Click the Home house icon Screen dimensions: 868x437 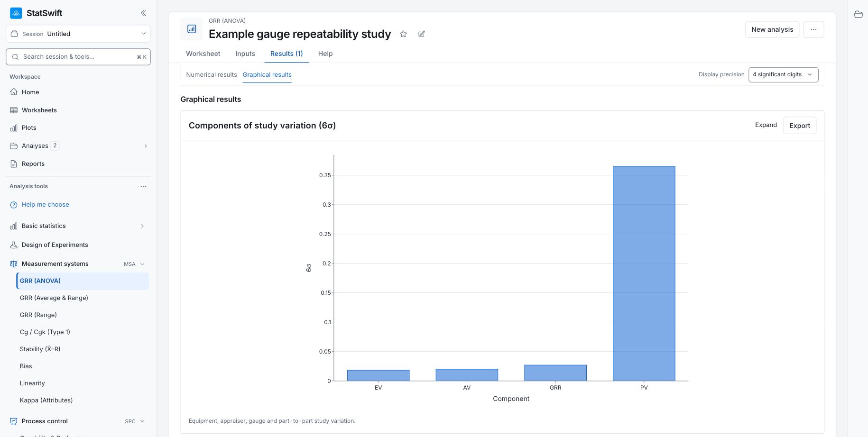(x=14, y=92)
